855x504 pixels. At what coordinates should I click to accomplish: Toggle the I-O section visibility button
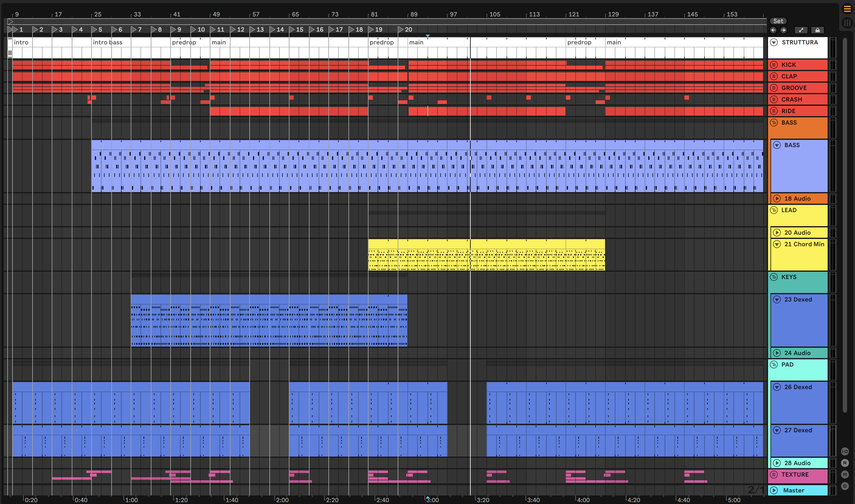point(845,451)
